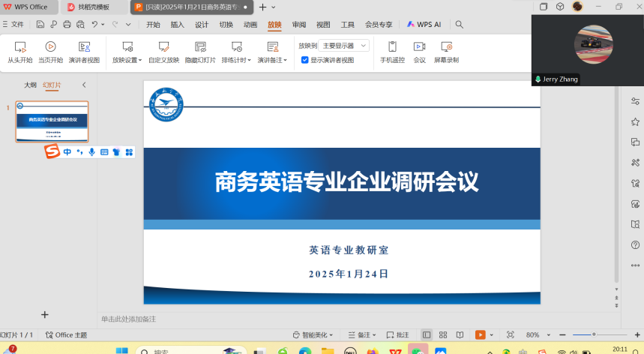Open 演讲者视图 presenter view
The image size is (644, 354).
tap(84, 47)
